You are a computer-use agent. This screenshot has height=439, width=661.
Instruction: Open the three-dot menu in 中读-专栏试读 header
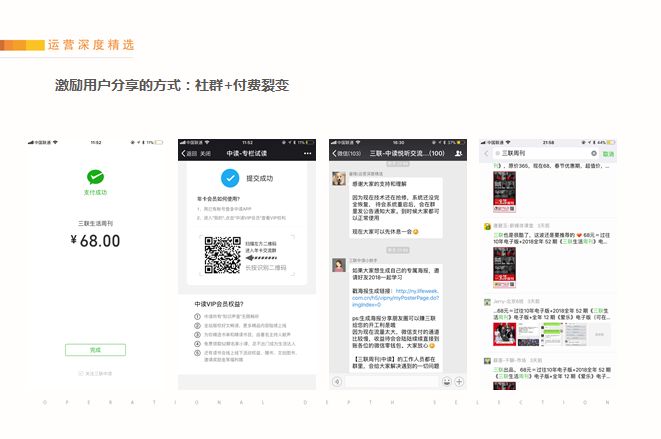[x=307, y=154]
